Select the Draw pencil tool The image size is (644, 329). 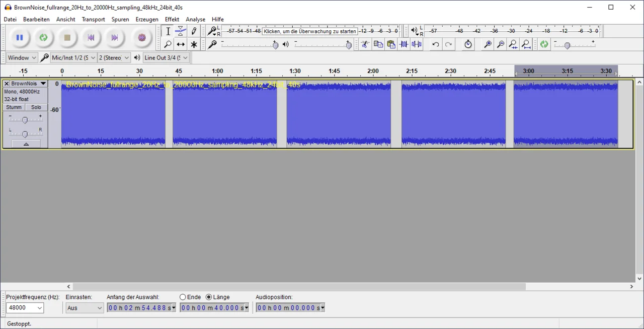click(194, 31)
